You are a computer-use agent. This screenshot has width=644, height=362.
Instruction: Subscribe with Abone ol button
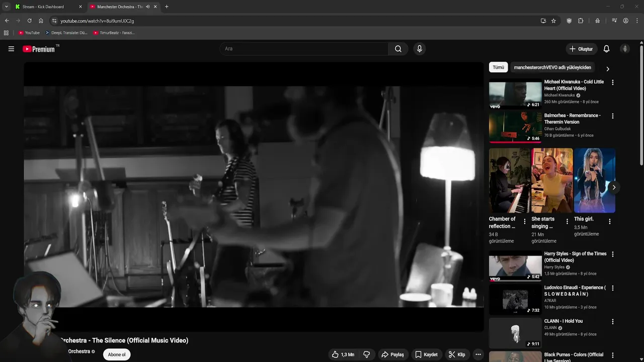(x=117, y=354)
